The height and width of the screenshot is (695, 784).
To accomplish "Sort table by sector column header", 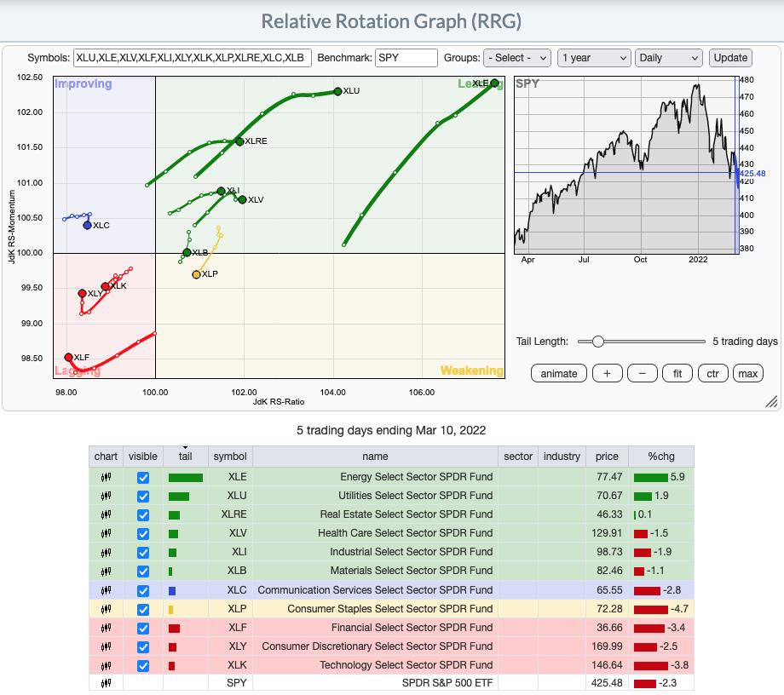I will (x=518, y=457).
